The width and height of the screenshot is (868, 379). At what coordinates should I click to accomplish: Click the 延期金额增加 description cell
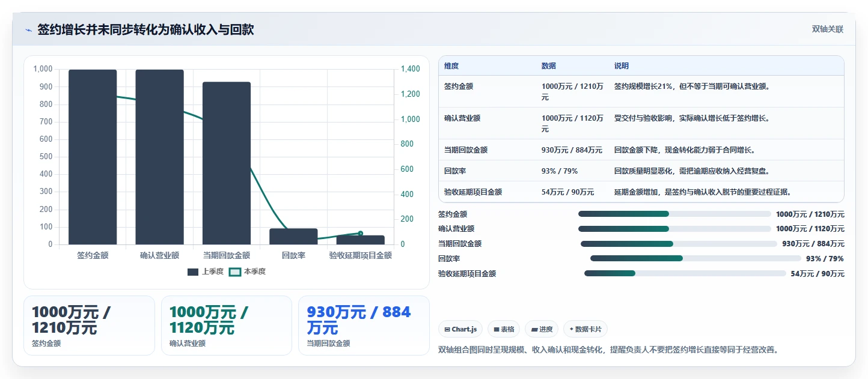(x=703, y=192)
